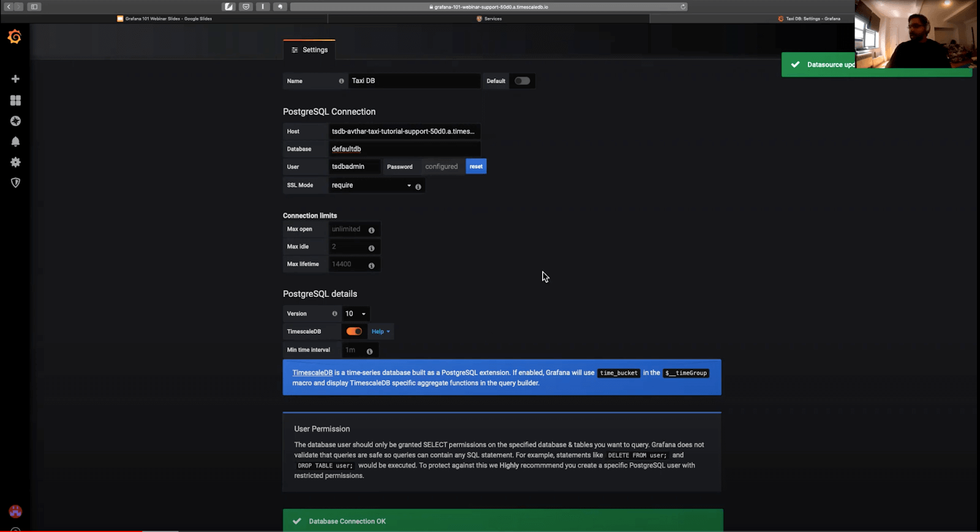Image resolution: width=980 pixels, height=532 pixels.
Task: Open the Create plus menu in sidebar
Action: [x=15, y=79]
